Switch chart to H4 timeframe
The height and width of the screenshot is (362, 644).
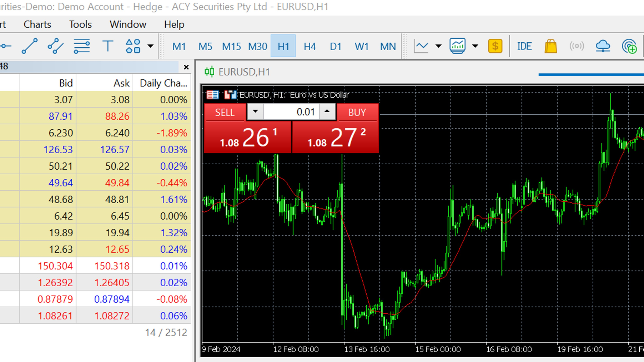click(310, 46)
